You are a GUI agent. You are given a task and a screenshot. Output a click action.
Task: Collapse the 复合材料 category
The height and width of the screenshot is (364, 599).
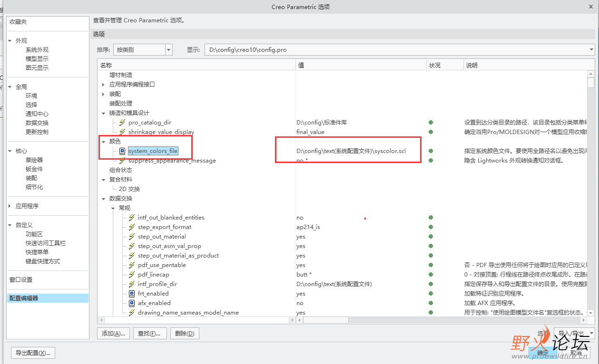coord(103,180)
